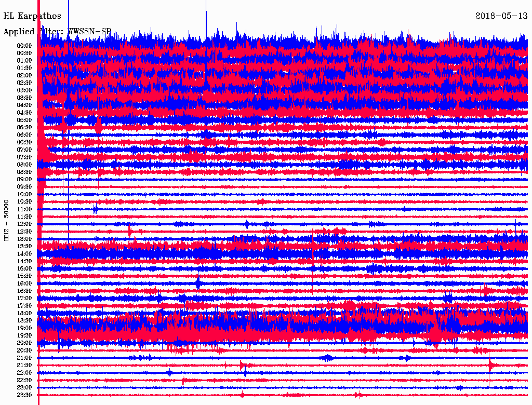Select the 03:30 time label
This screenshot has width=532, height=405.
point(24,98)
